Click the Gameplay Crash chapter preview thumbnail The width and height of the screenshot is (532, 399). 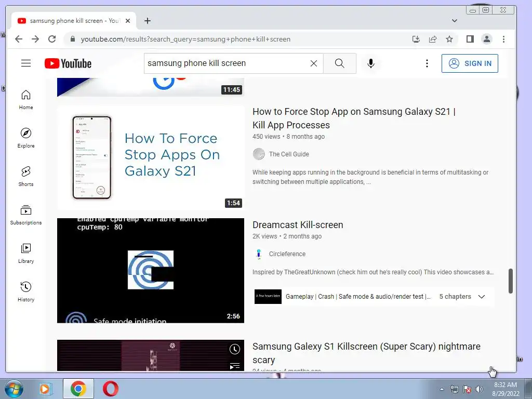pyautogui.click(x=268, y=297)
